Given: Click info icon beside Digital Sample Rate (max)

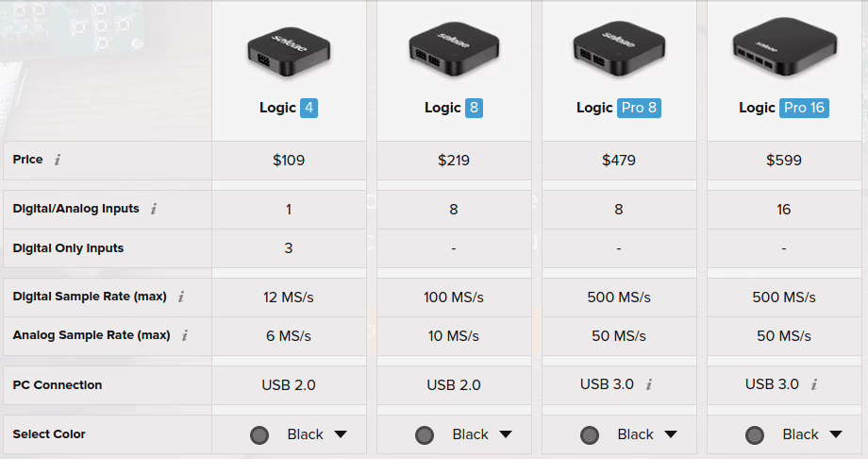Looking at the screenshot, I should (x=181, y=297).
